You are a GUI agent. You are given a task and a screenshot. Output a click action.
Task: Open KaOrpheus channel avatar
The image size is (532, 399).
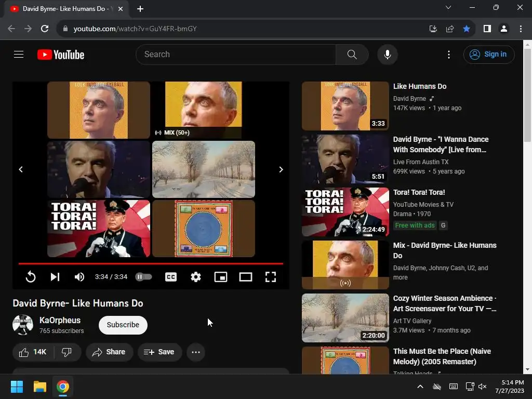click(x=23, y=325)
